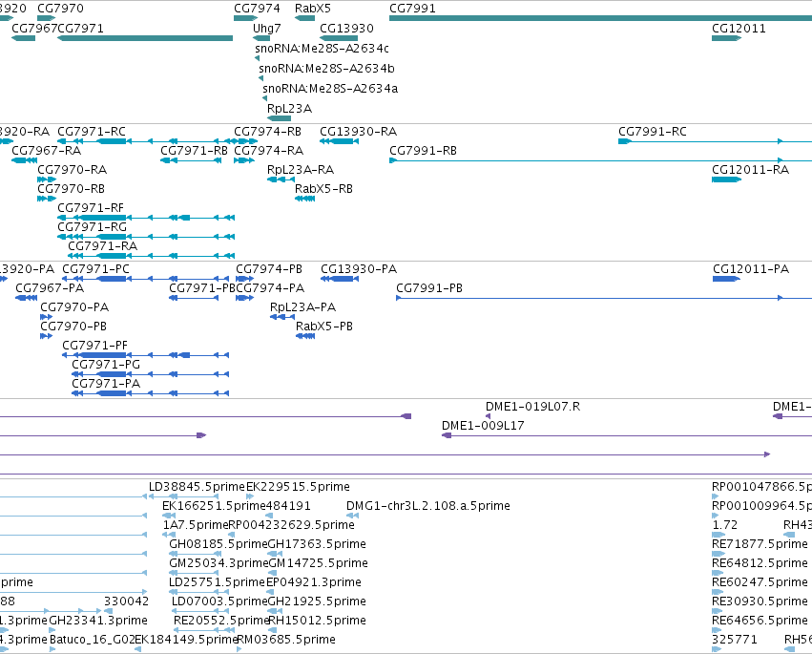Image resolution: width=812 pixels, height=654 pixels.
Task: Open the Uhg7 gene label
Action: tap(267, 29)
